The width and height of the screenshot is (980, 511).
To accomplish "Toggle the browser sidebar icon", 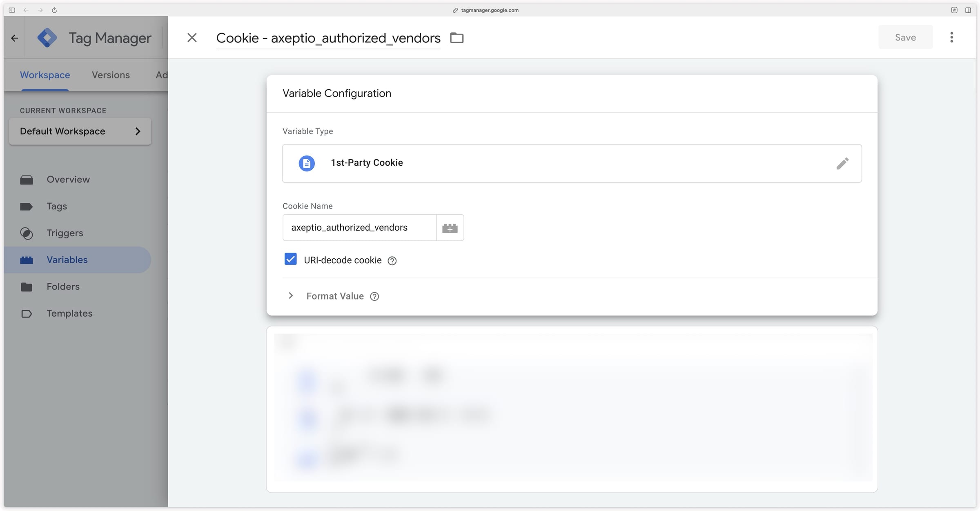I will [12, 10].
